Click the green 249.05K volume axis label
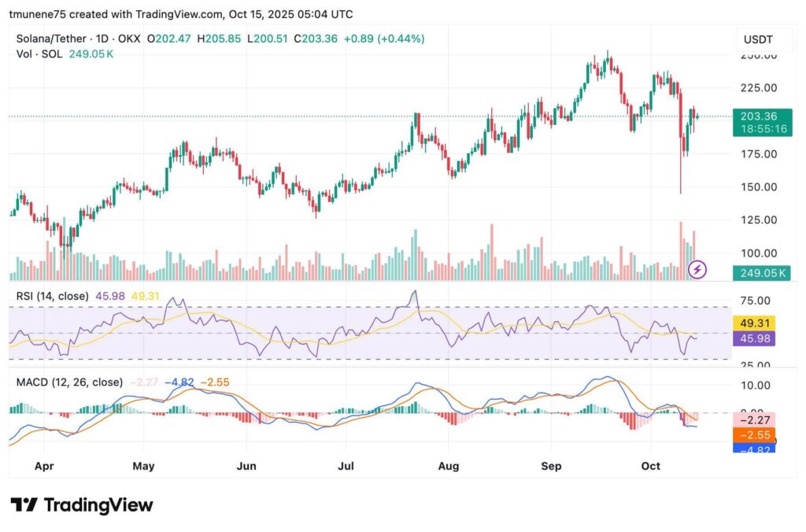The height and width of the screenshot is (532, 806). [x=760, y=273]
